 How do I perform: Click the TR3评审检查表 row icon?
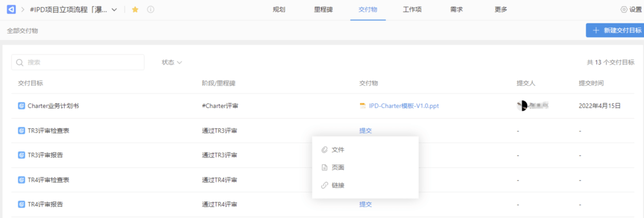tap(21, 130)
